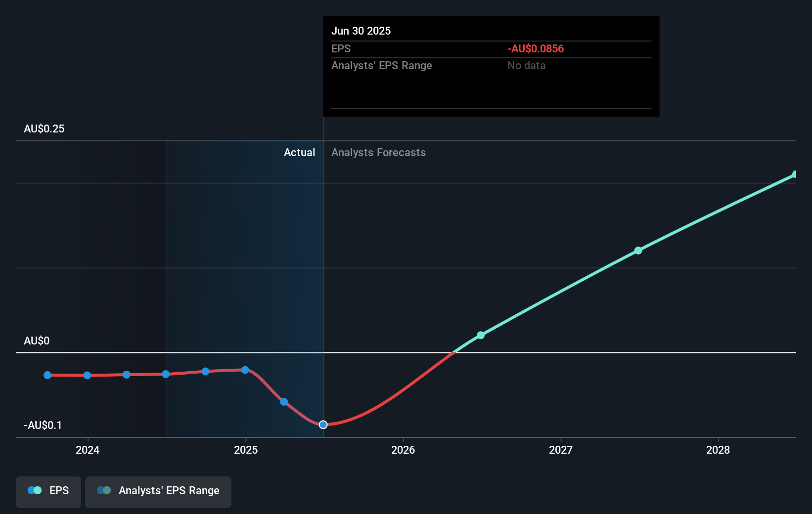Click the first blue EPS data point
Screen dimensions: 812x514
(47, 375)
